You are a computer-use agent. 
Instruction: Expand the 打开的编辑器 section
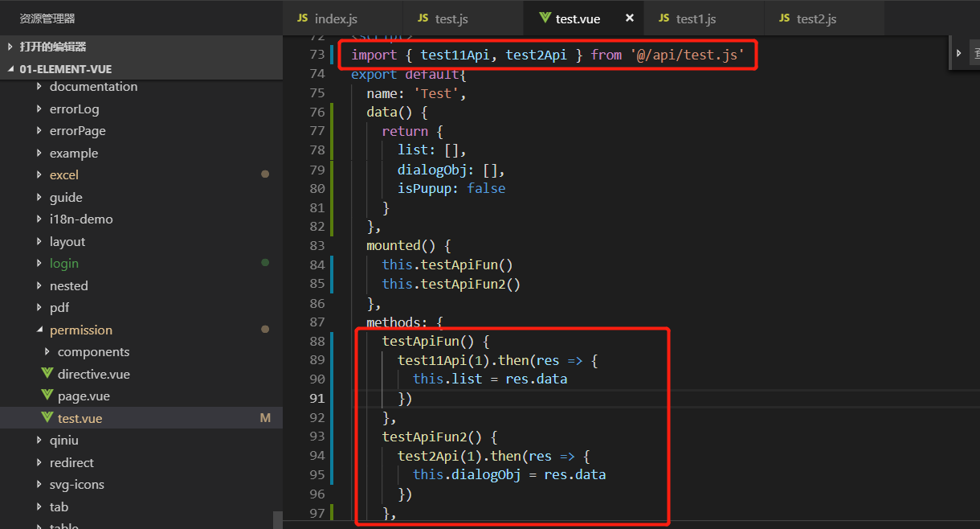[x=10, y=47]
